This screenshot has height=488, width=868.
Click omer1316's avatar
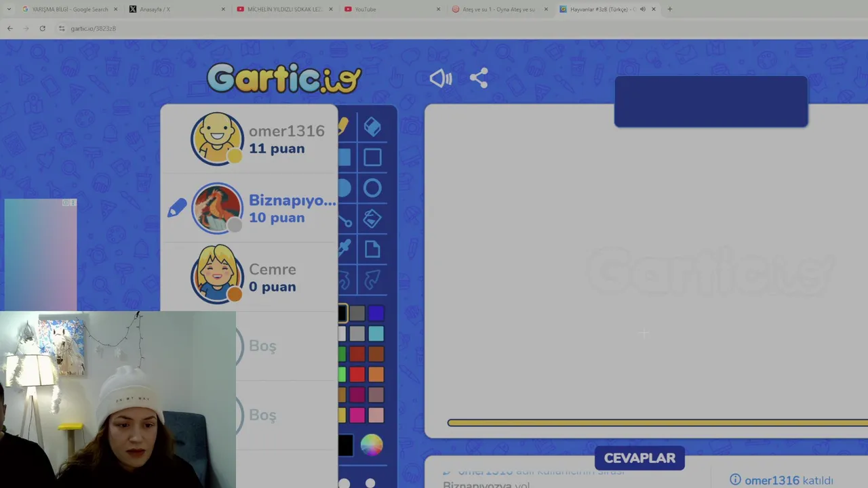pos(217,139)
